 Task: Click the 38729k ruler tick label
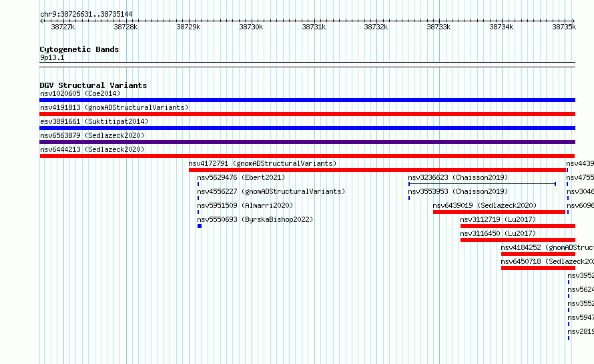pyautogui.click(x=188, y=27)
